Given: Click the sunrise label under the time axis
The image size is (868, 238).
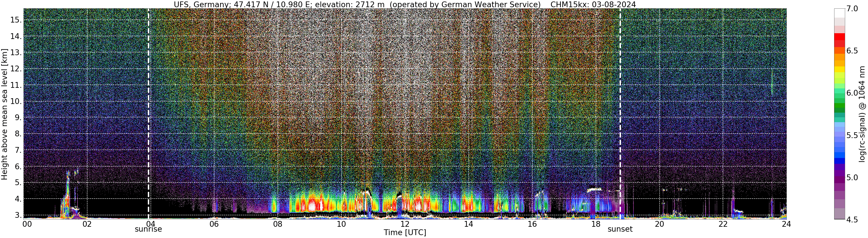Looking at the screenshot, I should [x=148, y=229].
